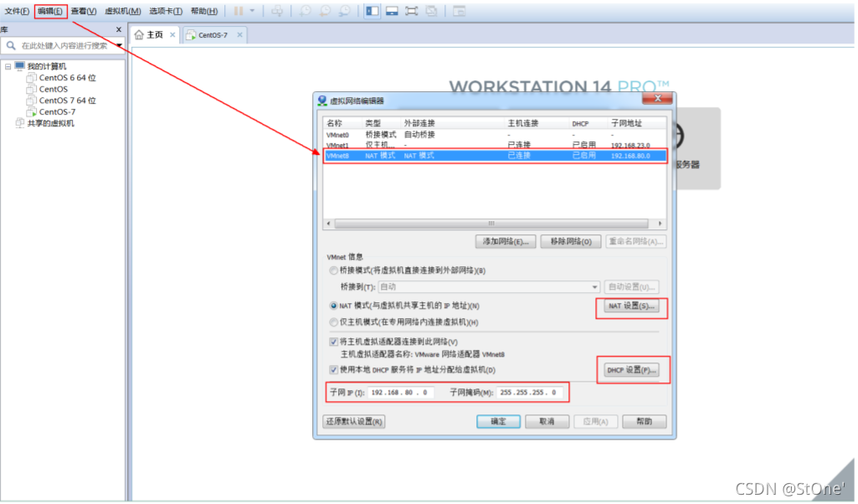Select the CentOS virtual machine entry
The height and width of the screenshot is (504, 858).
click(53, 90)
